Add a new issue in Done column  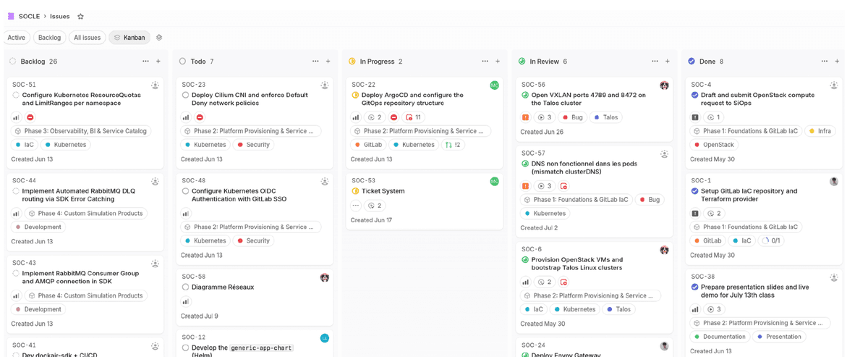(837, 62)
